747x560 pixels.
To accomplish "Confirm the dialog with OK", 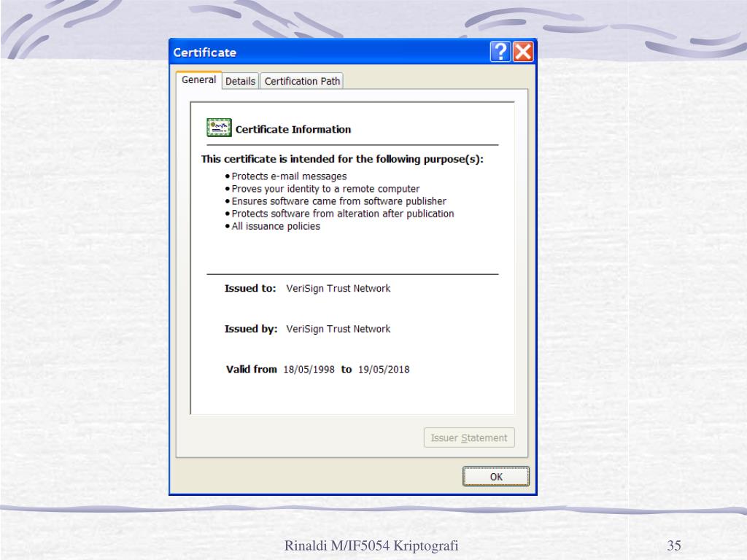I will click(x=496, y=477).
